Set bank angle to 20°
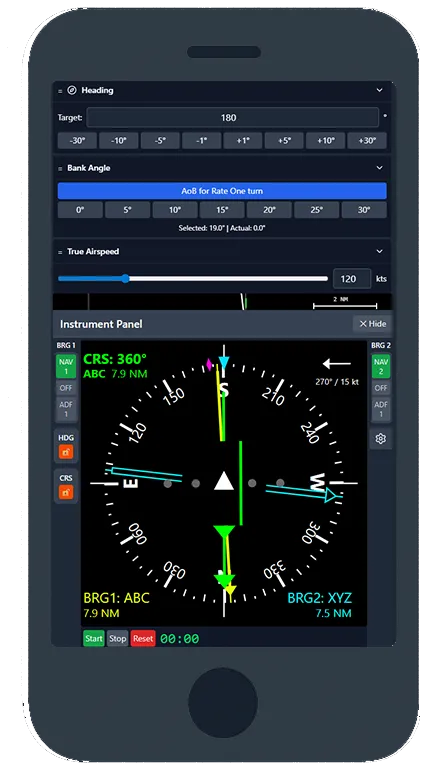436x772 pixels. 269,210
